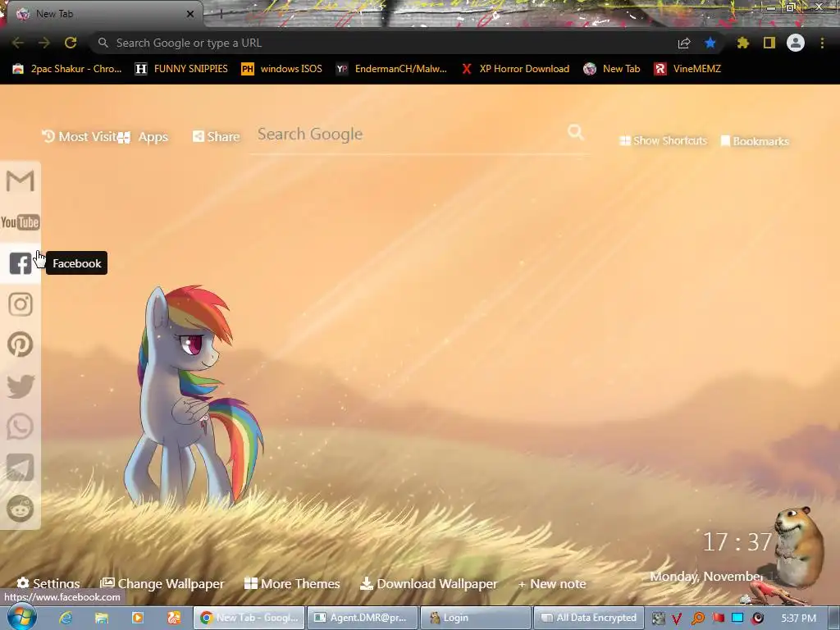Open EndermanCH/Malw... bookmark

pyautogui.click(x=392, y=69)
